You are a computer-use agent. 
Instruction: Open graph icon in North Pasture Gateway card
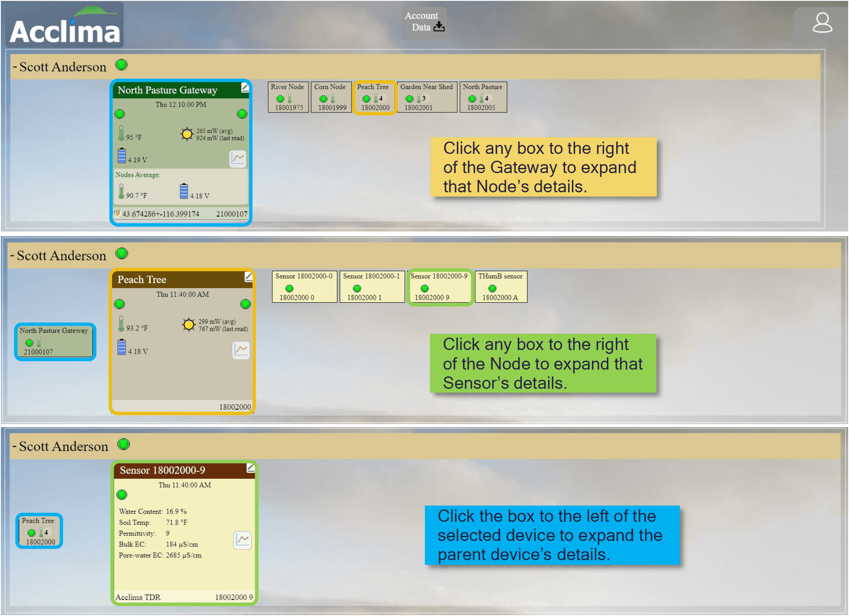click(x=237, y=159)
